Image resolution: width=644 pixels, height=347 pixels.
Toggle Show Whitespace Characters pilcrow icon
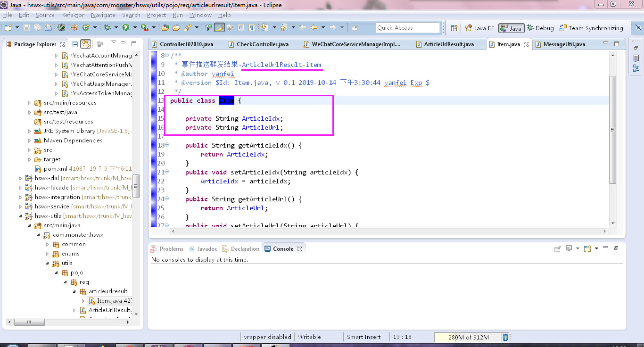(252, 28)
